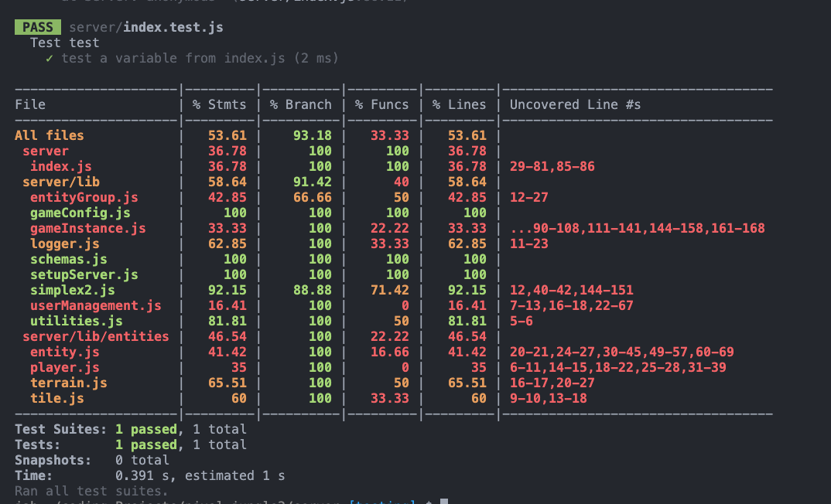Click the setupServer.js file name

click(84, 274)
